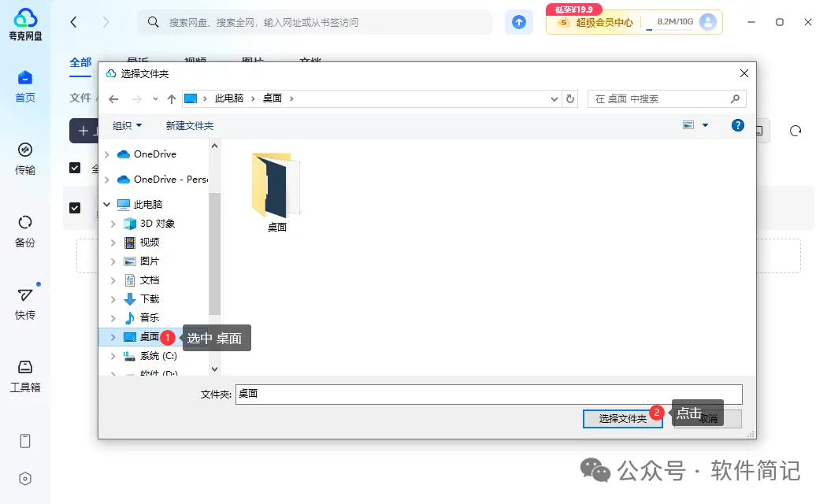Toggle the select-all checkbox in Quark list
The height and width of the screenshot is (504, 827).
click(x=75, y=168)
